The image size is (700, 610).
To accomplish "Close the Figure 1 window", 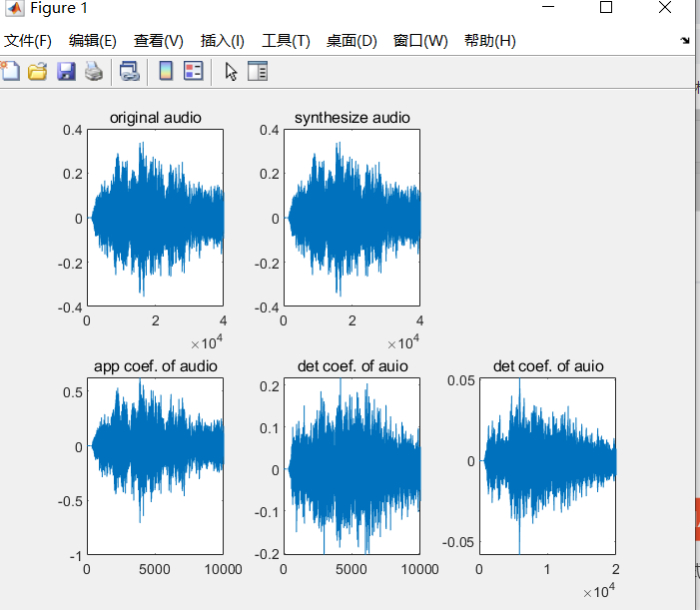I will (665, 7).
